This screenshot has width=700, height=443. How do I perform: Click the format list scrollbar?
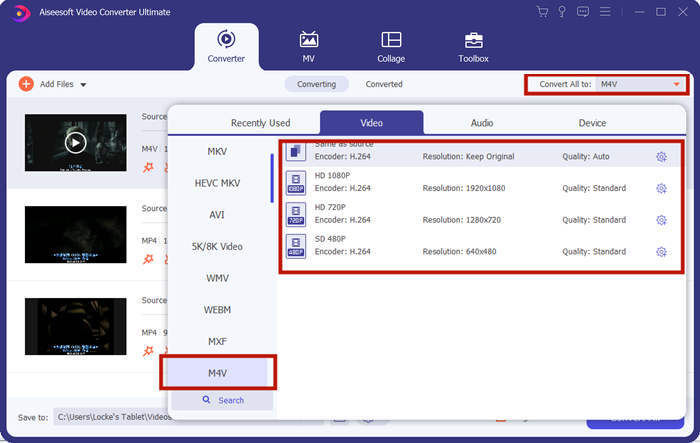coord(272,178)
